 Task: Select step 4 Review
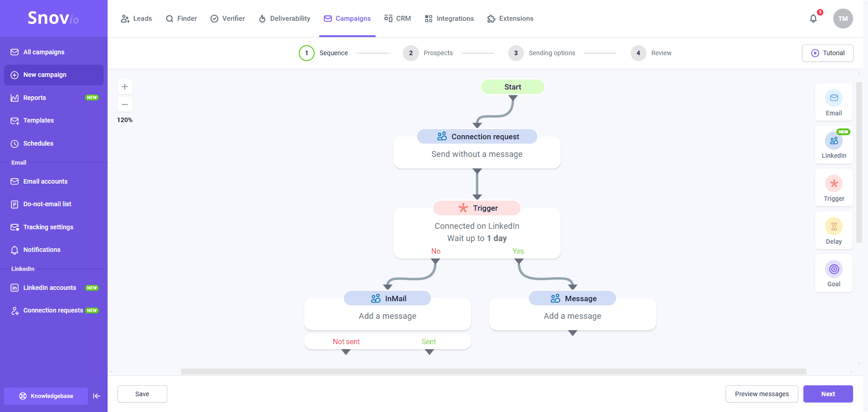point(651,53)
